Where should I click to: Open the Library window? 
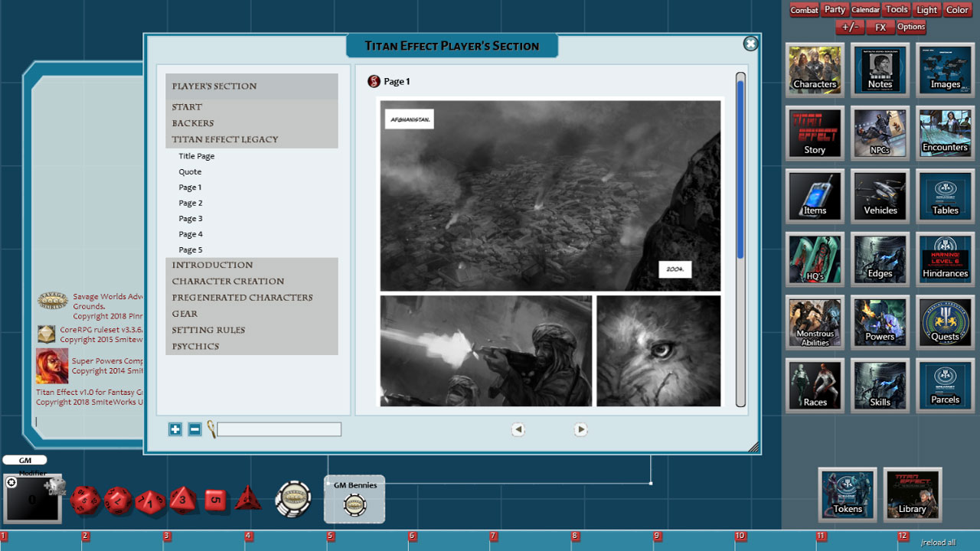(x=912, y=494)
